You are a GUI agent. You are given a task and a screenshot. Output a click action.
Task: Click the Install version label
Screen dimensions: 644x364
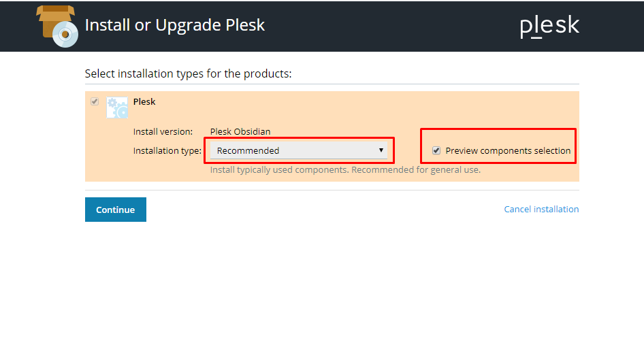[163, 132]
